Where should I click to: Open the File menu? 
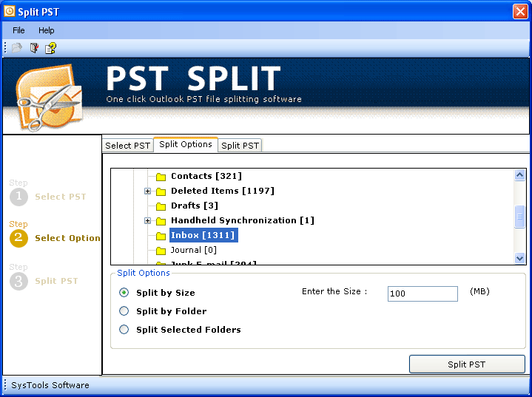click(18, 30)
